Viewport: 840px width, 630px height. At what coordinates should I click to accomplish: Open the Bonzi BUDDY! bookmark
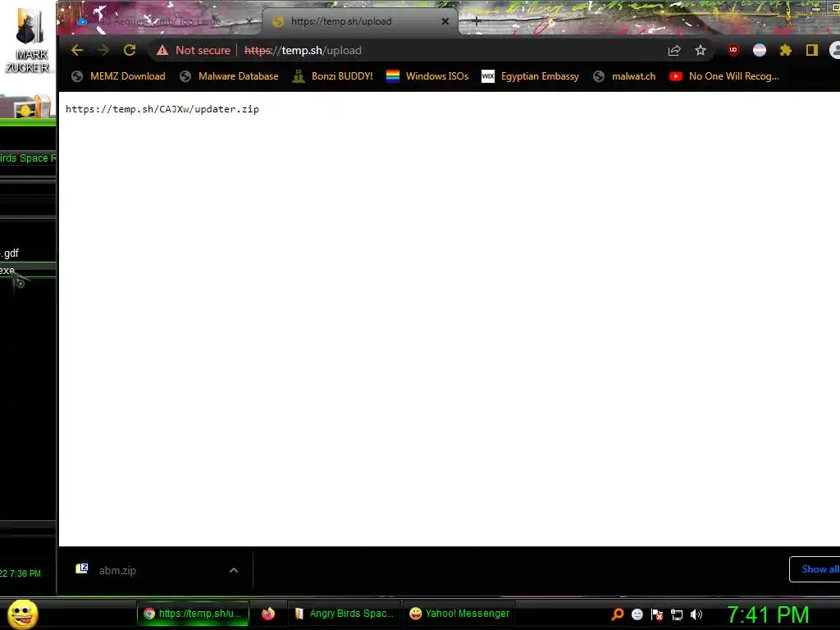pyautogui.click(x=333, y=76)
